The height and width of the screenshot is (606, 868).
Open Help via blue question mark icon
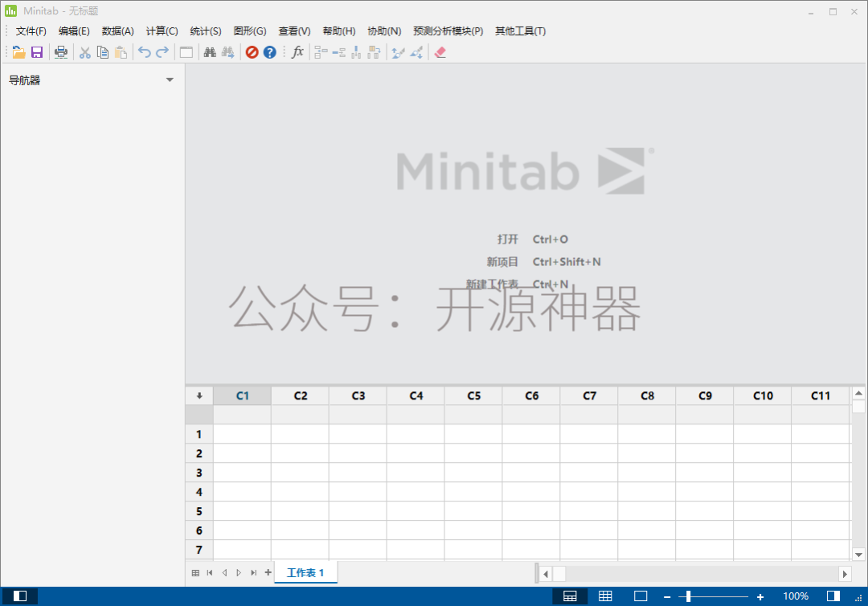tap(269, 52)
